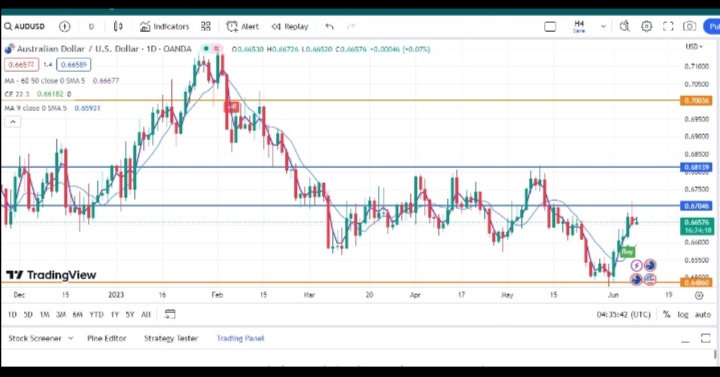This screenshot has width=720, height=377.
Task: Create an Alert from the toolbar
Action: tap(243, 27)
